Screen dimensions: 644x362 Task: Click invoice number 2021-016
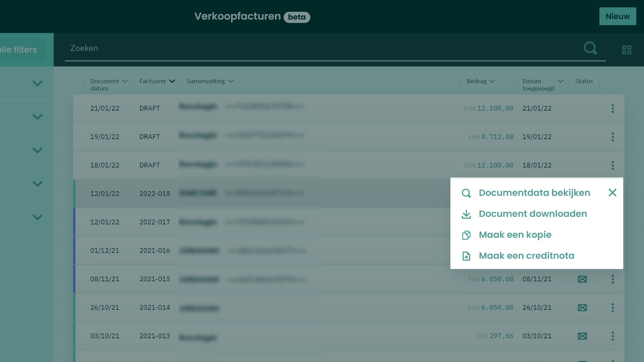click(x=155, y=251)
